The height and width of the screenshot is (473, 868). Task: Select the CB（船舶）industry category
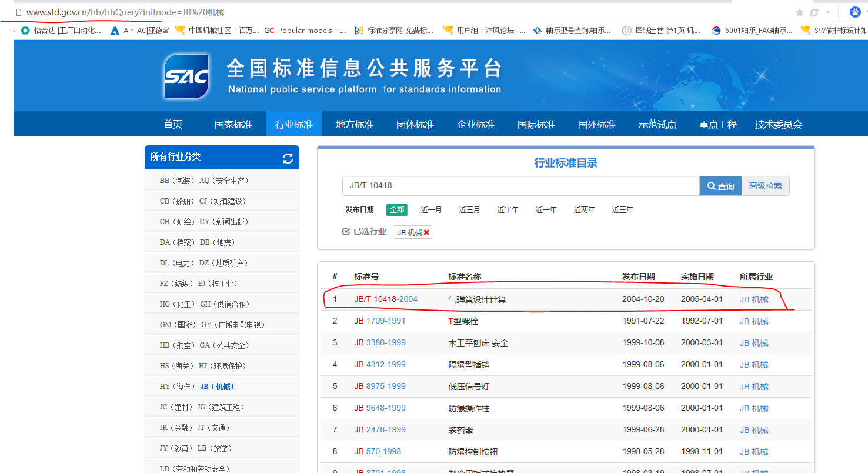[x=176, y=201]
